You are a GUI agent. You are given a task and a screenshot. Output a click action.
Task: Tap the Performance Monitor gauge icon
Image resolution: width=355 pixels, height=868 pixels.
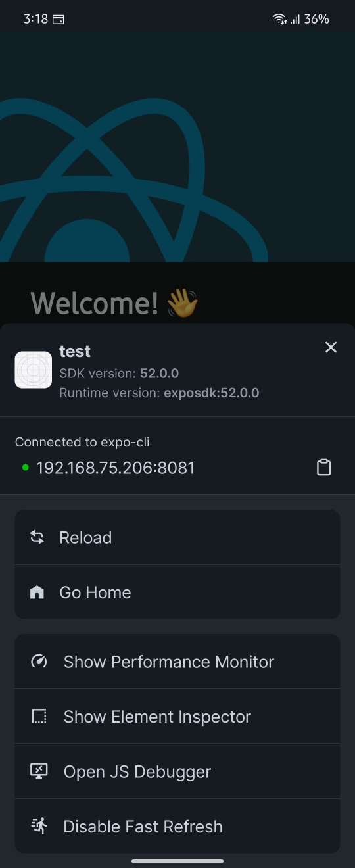tap(39, 662)
